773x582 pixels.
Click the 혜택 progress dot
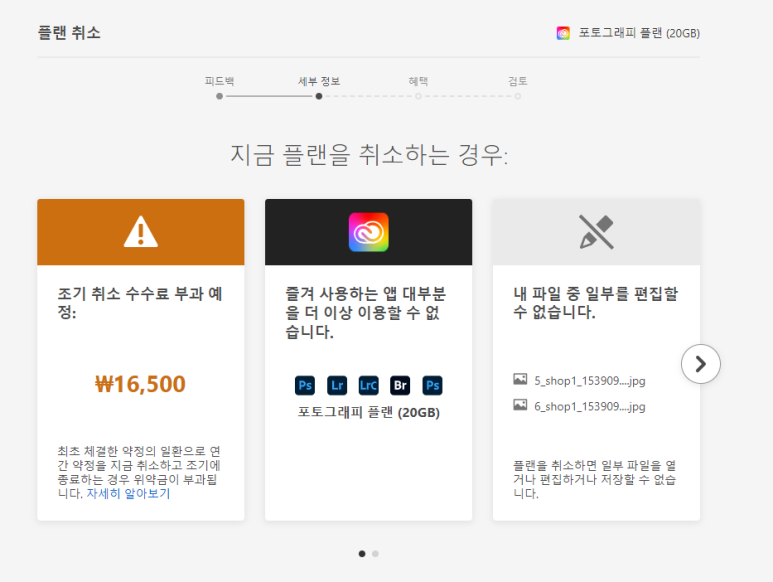[x=418, y=96]
